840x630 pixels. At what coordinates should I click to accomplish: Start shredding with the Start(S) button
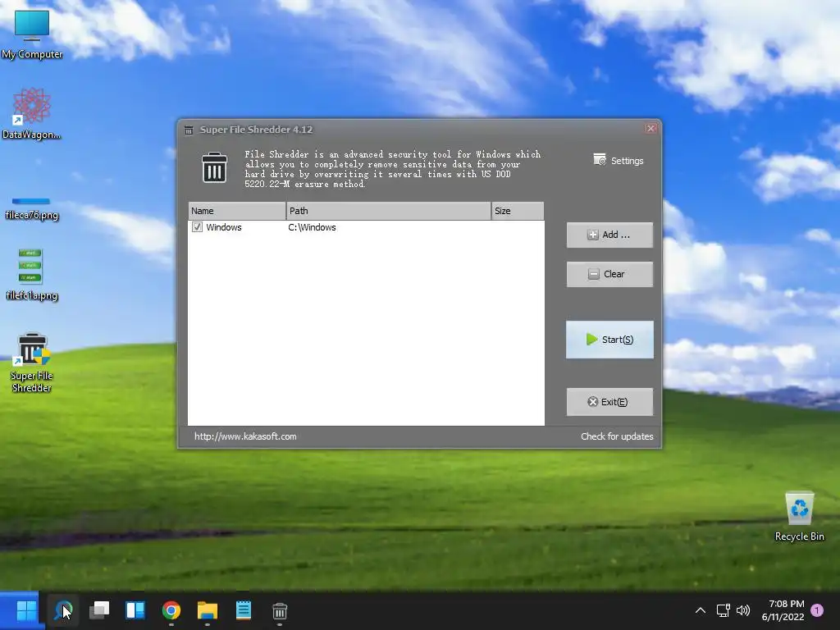click(x=609, y=340)
